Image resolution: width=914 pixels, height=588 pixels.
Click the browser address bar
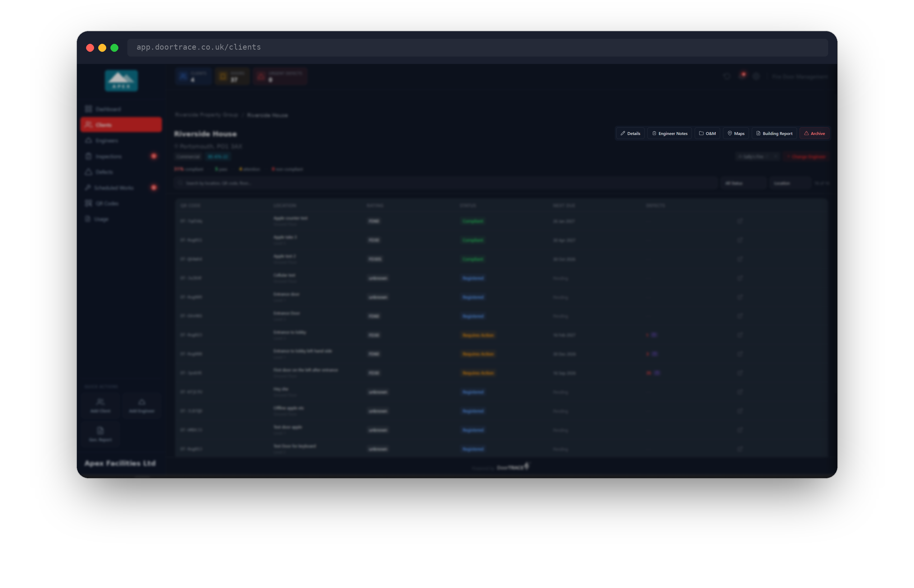(477, 47)
